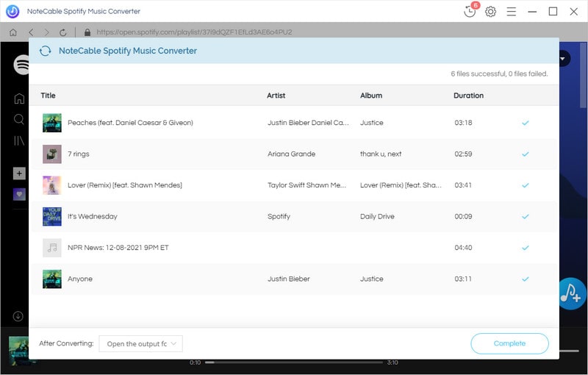Click the Create Playlist plus icon
The height and width of the screenshot is (375, 588).
(20, 174)
